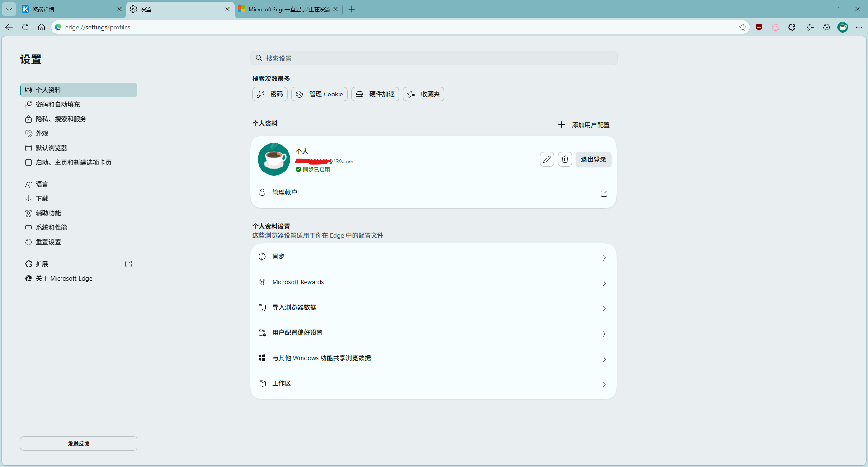Click the profile coffee cup avatar picture
The width and height of the screenshot is (868, 467).
pos(274,159)
